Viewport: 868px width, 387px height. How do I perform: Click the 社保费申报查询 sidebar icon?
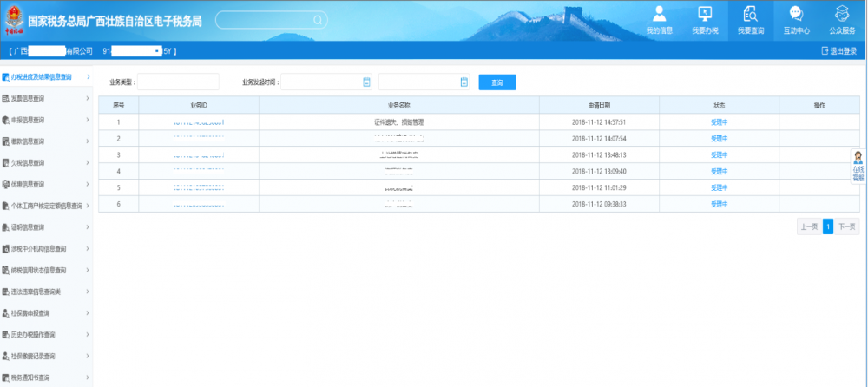[x=5, y=313]
